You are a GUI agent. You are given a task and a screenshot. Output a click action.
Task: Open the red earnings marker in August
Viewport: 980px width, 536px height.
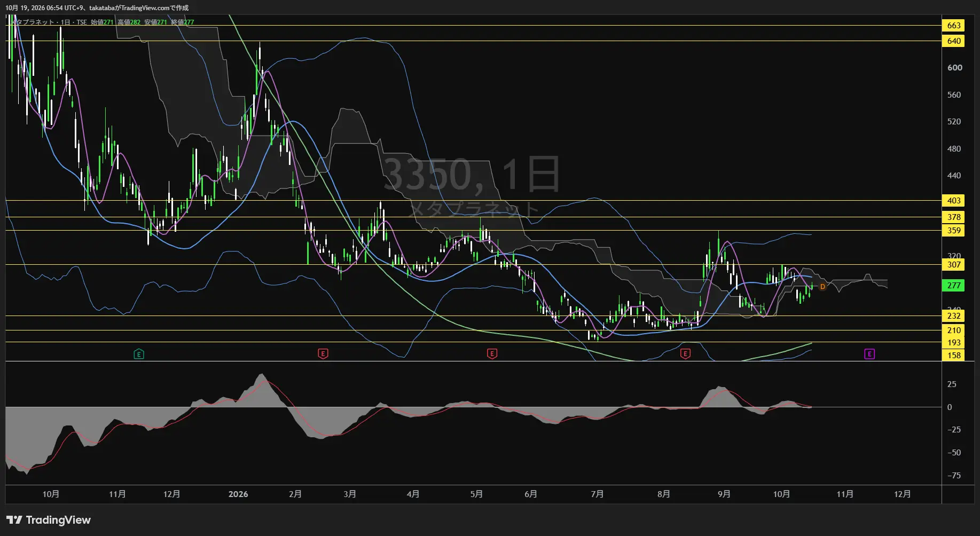click(685, 353)
